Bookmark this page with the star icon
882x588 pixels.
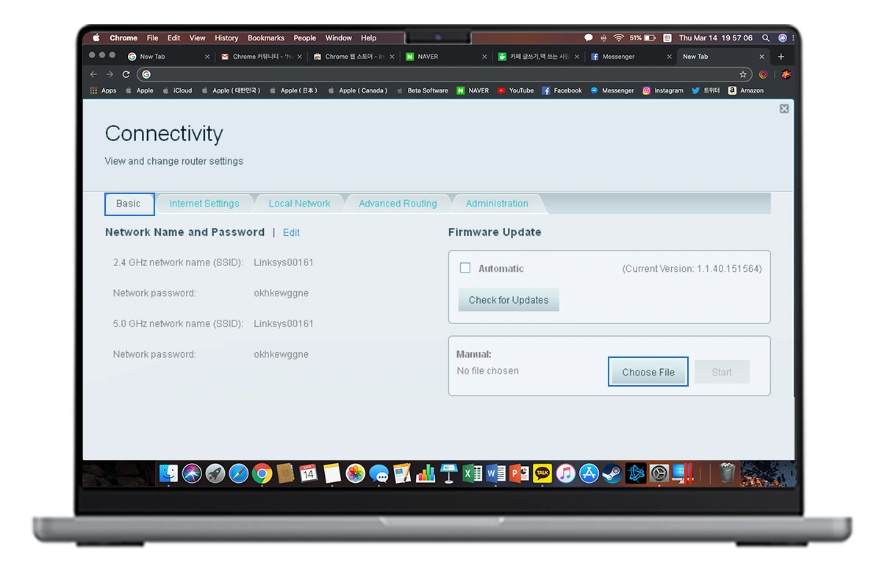click(x=743, y=74)
